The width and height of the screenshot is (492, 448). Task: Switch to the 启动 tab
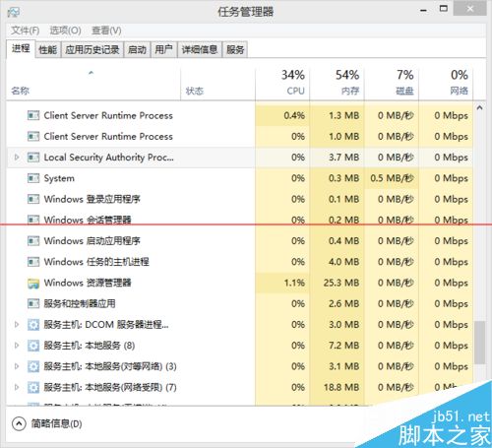coord(137,50)
